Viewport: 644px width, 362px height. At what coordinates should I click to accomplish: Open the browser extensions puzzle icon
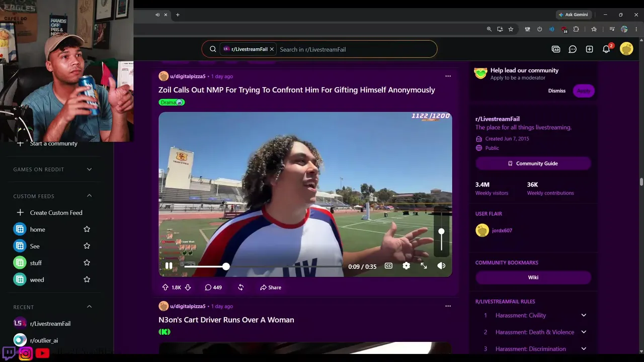(x=576, y=29)
